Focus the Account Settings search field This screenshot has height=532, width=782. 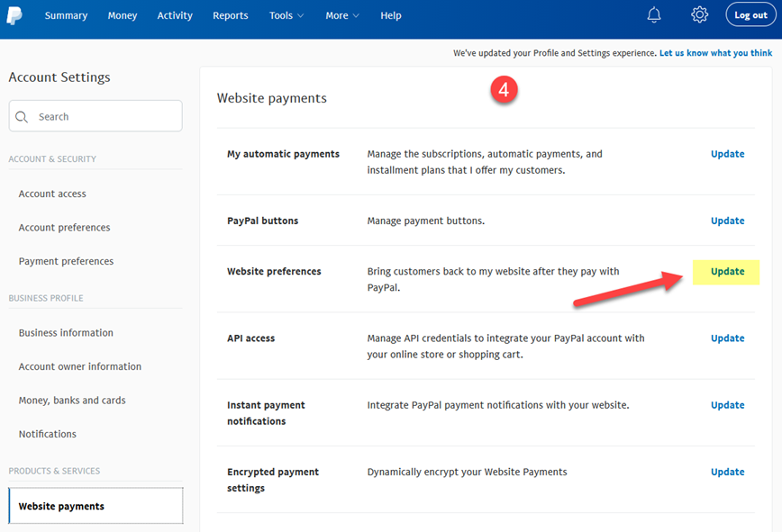click(95, 116)
